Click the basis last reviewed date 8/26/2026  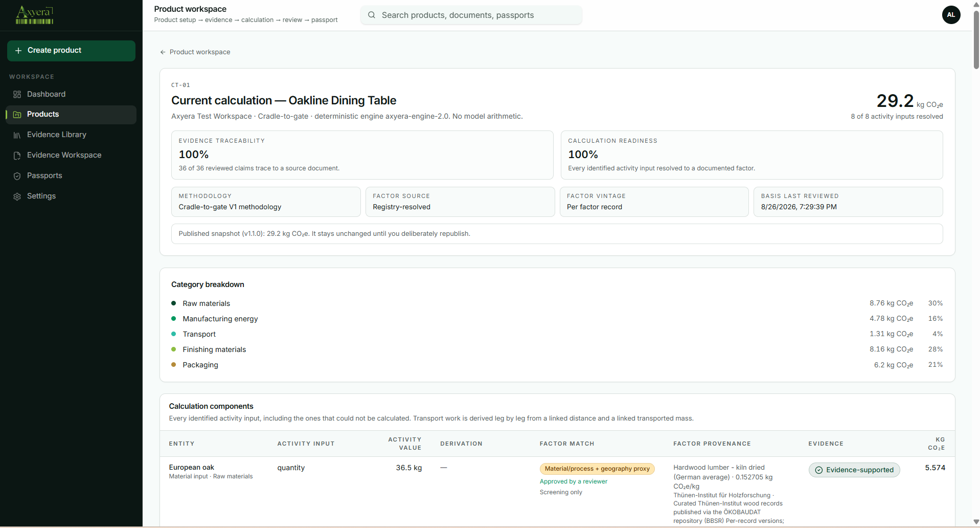coord(799,207)
